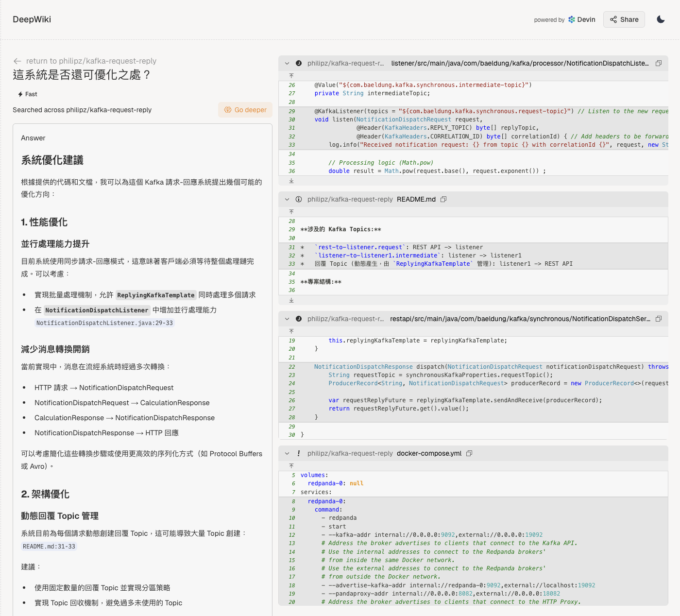Screen dimensions: 680x616
Task: Collapse the README.md code panel chevron
Action: [287, 199]
